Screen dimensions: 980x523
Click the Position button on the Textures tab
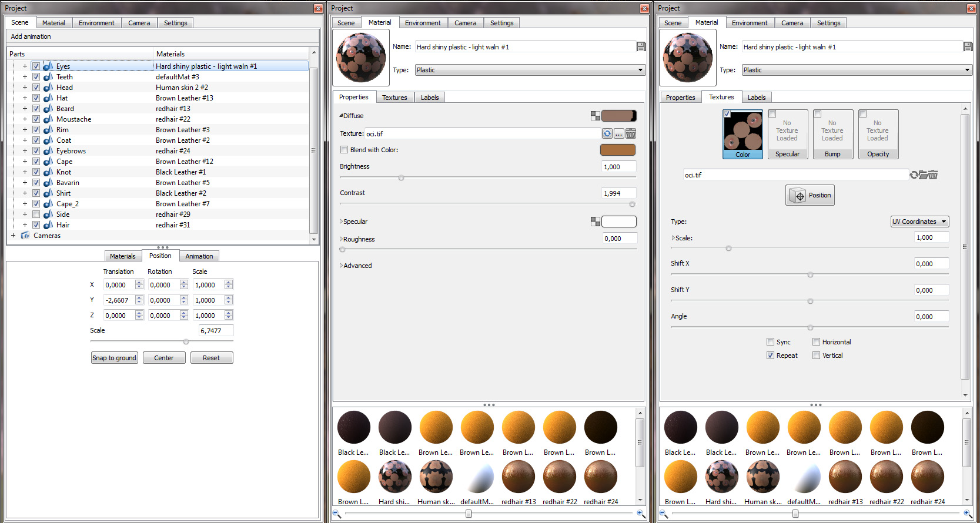(x=810, y=195)
